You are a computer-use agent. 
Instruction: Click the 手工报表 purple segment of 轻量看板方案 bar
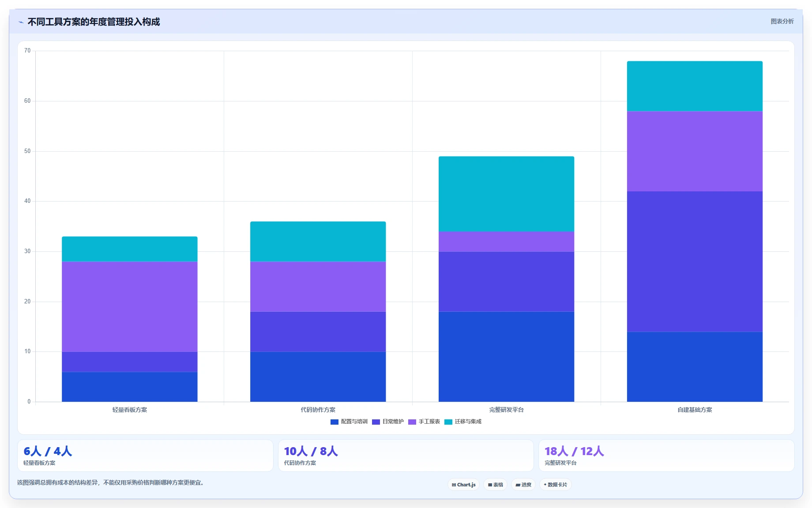(x=130, y=306)
